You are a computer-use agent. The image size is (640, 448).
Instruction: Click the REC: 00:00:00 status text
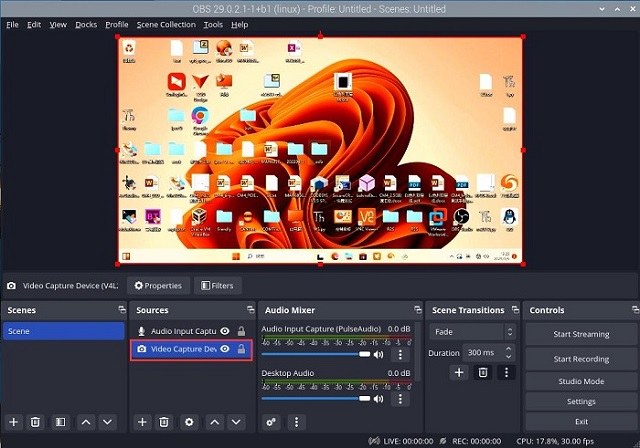pyautogui.click(x=476, y=441)
